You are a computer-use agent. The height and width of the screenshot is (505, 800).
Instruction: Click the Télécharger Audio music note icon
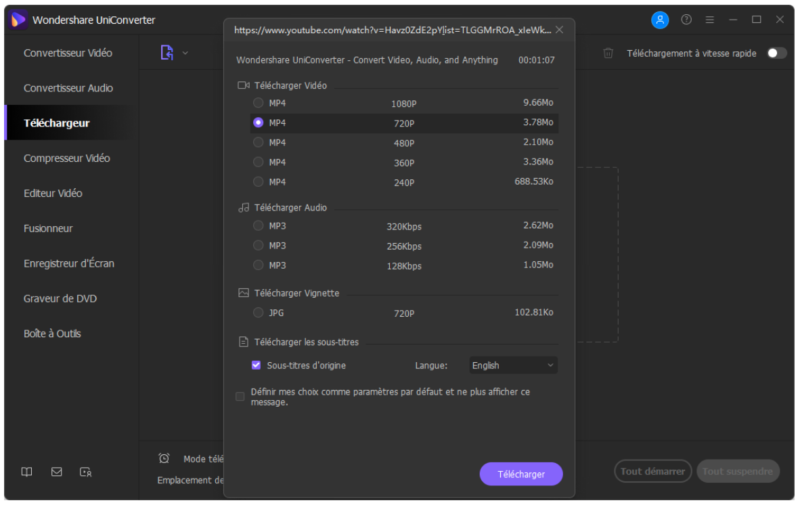[243, 208]
